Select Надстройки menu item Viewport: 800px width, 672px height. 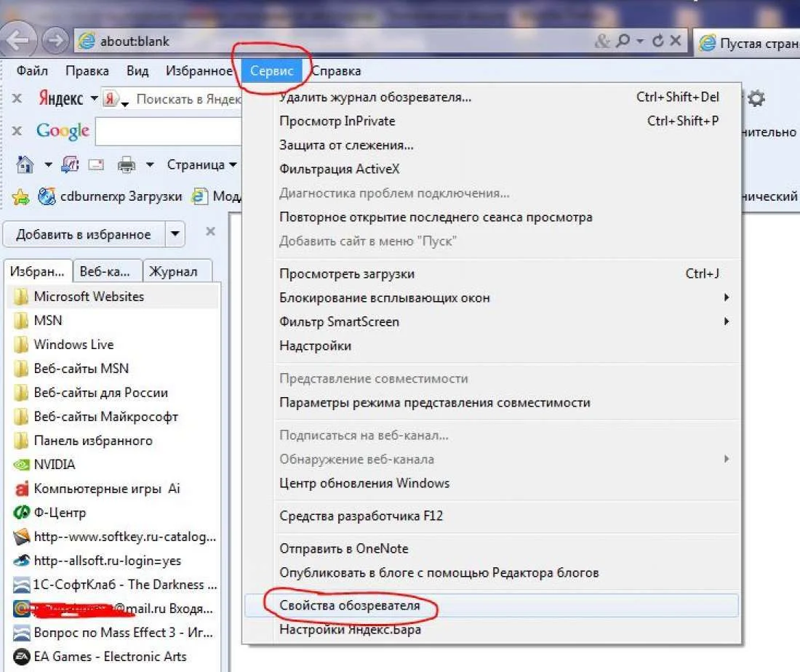pyautogui.click(x=492, y=346)
